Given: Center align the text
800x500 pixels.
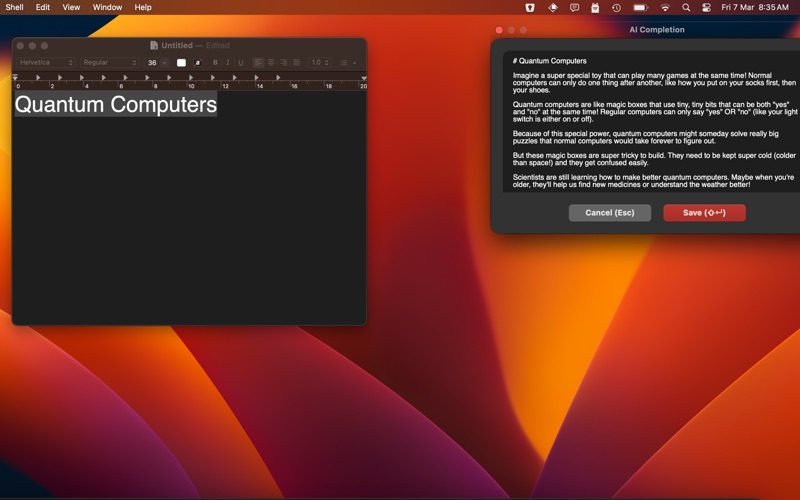Looking at the screenshot, I should click(271, 63).
